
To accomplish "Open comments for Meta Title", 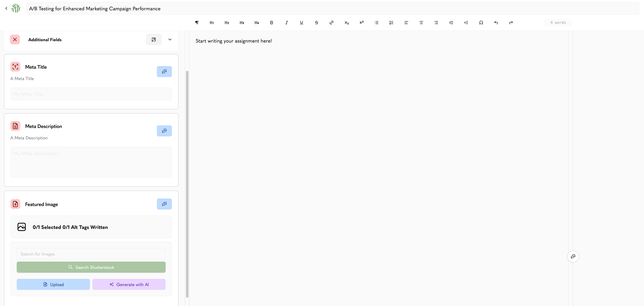I will (x=164, y=72).
